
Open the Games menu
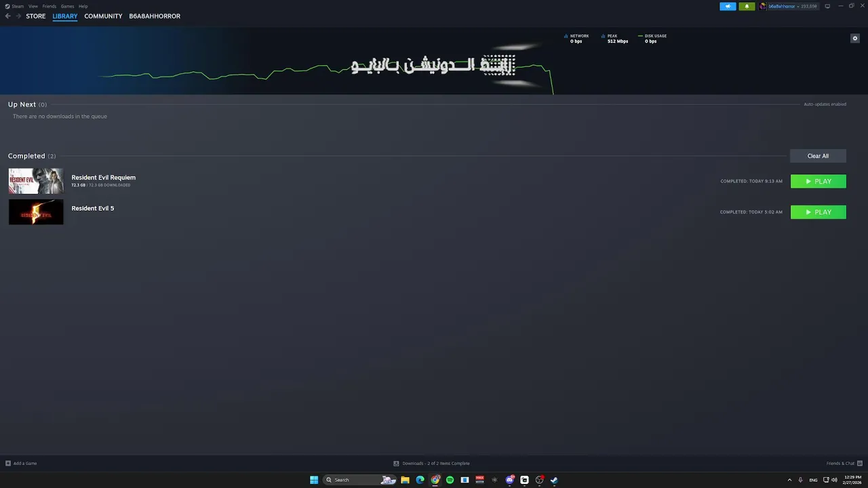click(x=67, y=6)
